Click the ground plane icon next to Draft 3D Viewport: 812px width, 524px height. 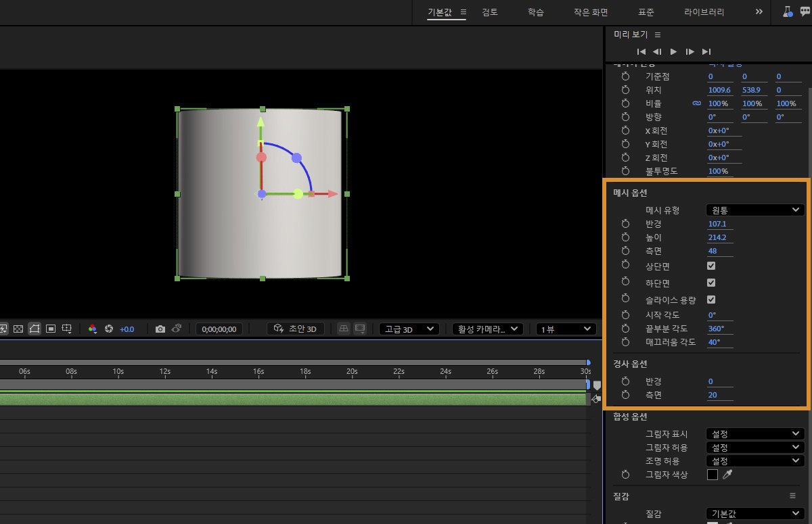pyautogui.click(x=344, y=329)
